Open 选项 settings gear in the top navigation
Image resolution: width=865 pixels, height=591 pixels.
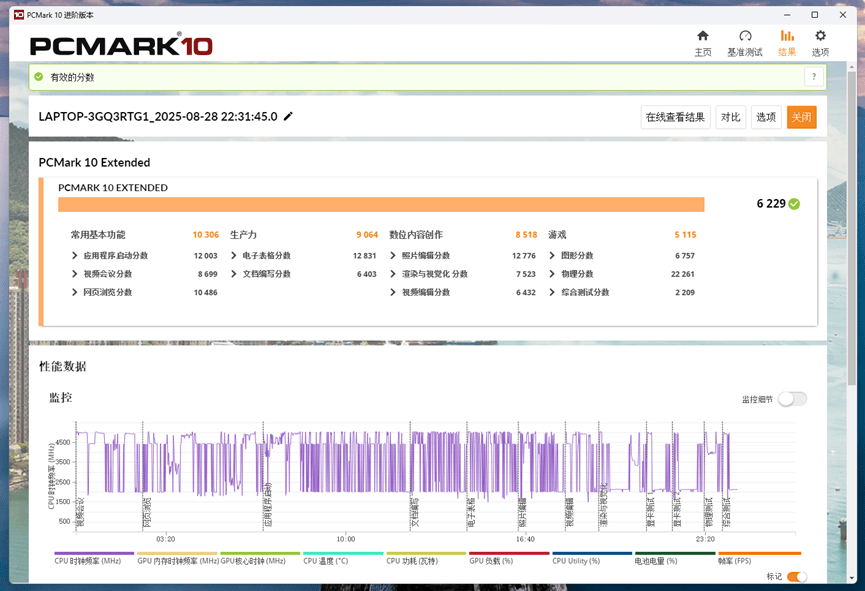point(820,37)
